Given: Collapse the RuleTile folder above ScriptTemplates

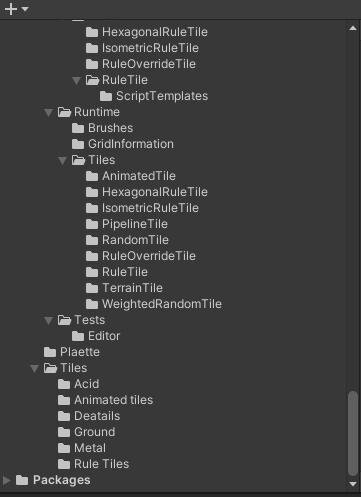Looking at the screenshot, I should [76, 80].
